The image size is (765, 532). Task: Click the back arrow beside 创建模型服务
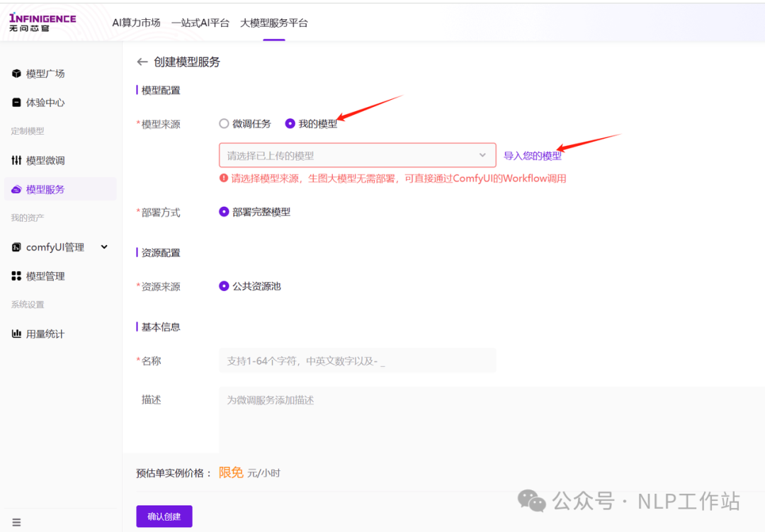click(142, 62)
